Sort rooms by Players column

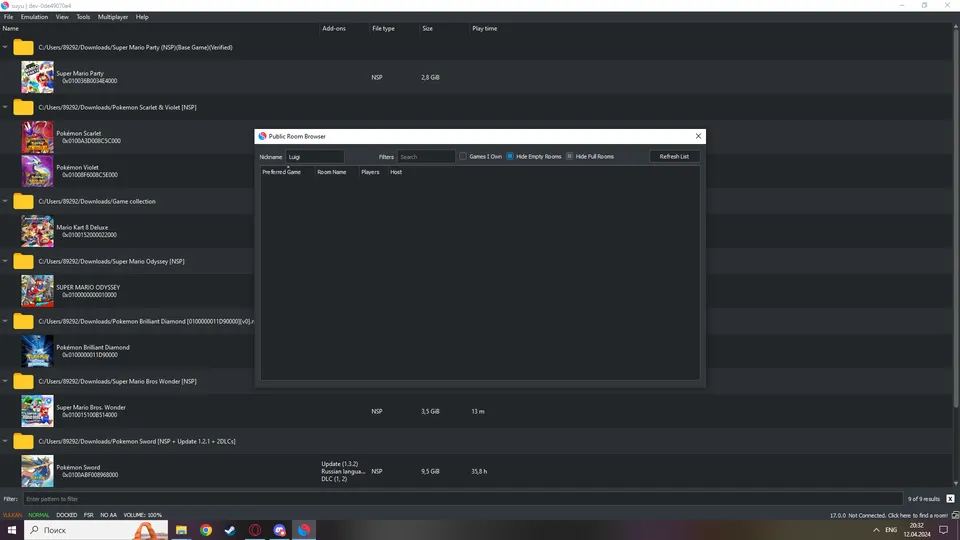[x=370, y=172]
